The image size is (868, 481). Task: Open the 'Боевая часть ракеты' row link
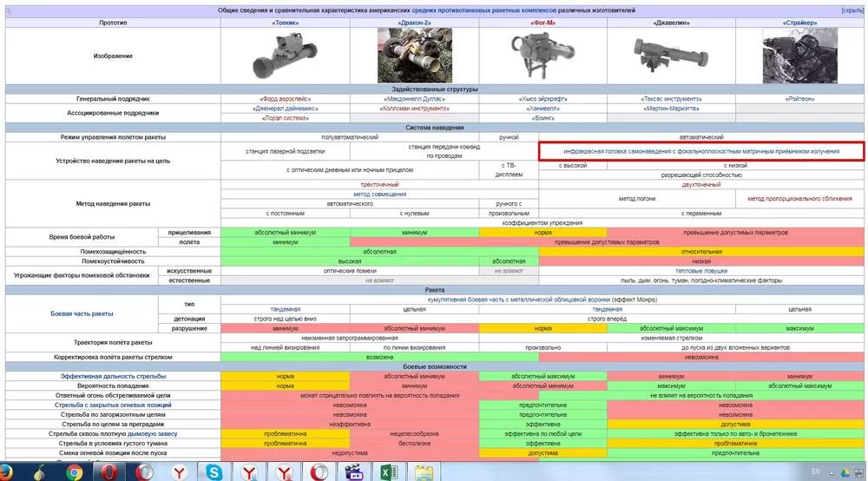point(82,313)
